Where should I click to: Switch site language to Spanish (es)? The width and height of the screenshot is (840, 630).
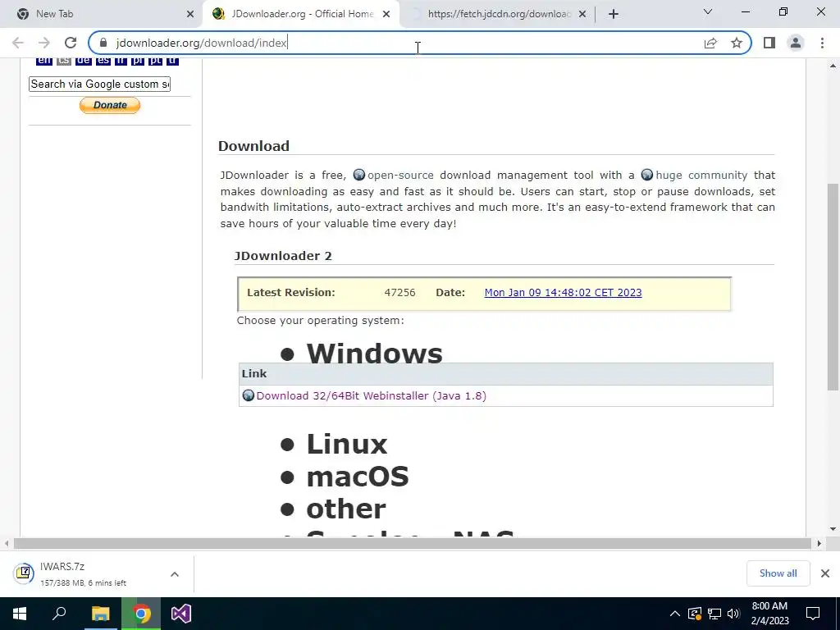103,61
